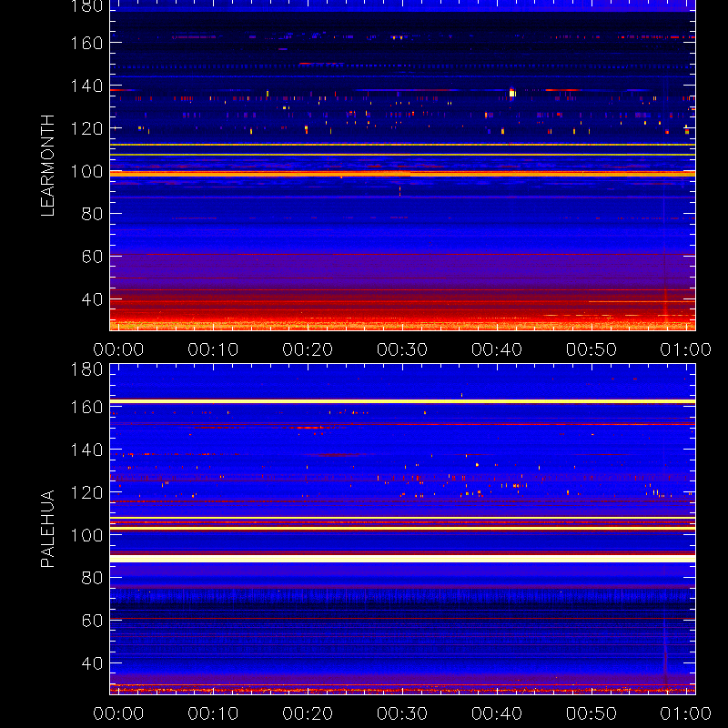Click 00:20 time label beneath LEARMONTH plot
The image size is (728, 728).
click(x=308, y=349)
